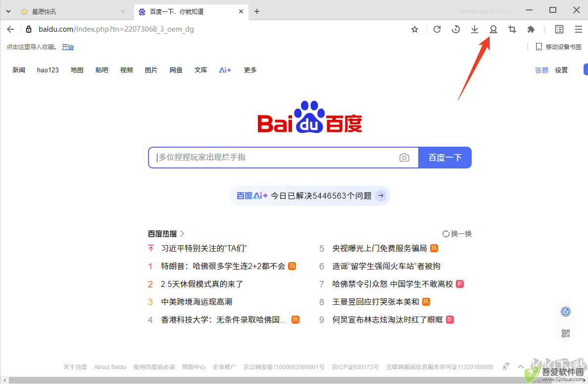This screenshot has height=384, width=588.
Task: Open 帮助中心 footer link
Action: (x=194, y=367)
